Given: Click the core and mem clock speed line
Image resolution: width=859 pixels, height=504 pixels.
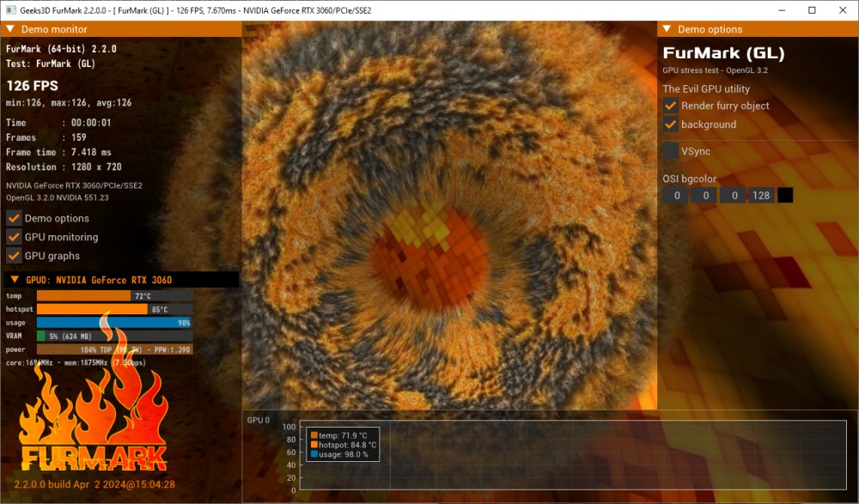Looking at the screenshot, I should pos(76,362).
